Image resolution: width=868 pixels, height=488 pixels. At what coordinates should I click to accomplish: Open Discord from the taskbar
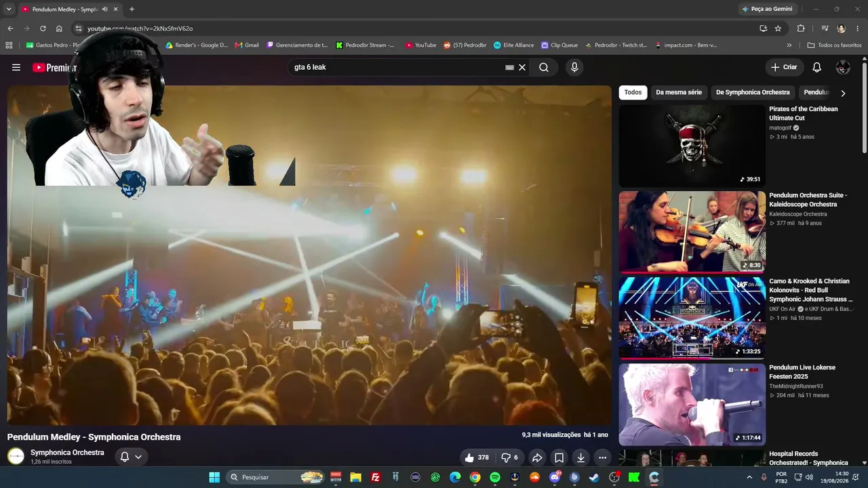tap(555, 477)
